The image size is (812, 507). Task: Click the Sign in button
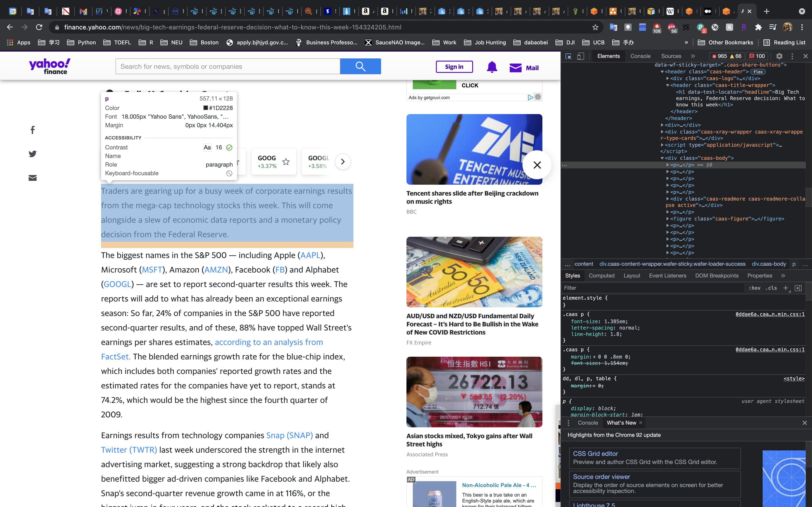[454, 67]
